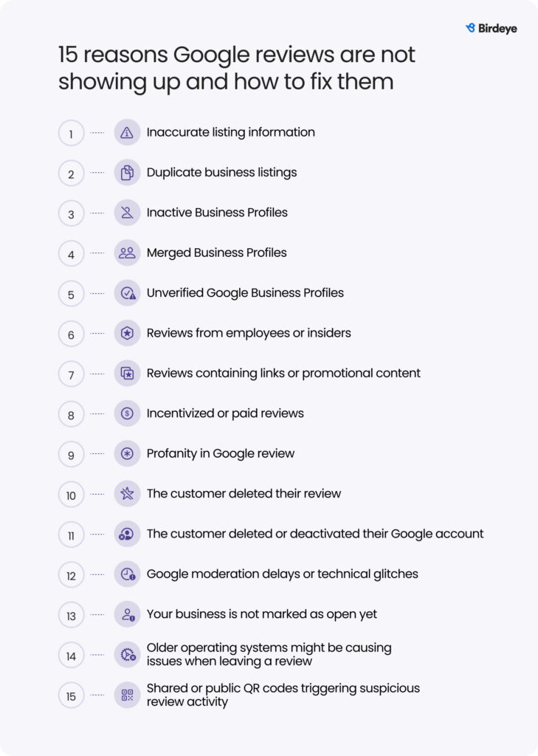Select the gear with X older systems icon
This screenshot has width=538, height=756.
tap(127, 654)
